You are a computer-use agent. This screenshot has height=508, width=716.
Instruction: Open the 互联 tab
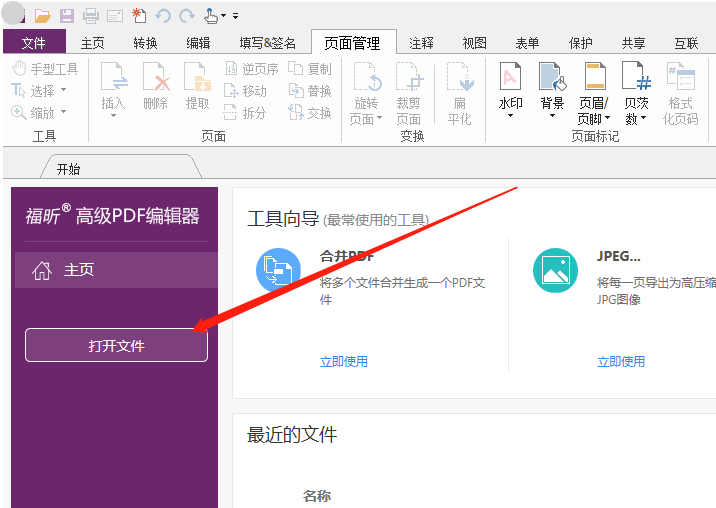[x=686, y=43]
